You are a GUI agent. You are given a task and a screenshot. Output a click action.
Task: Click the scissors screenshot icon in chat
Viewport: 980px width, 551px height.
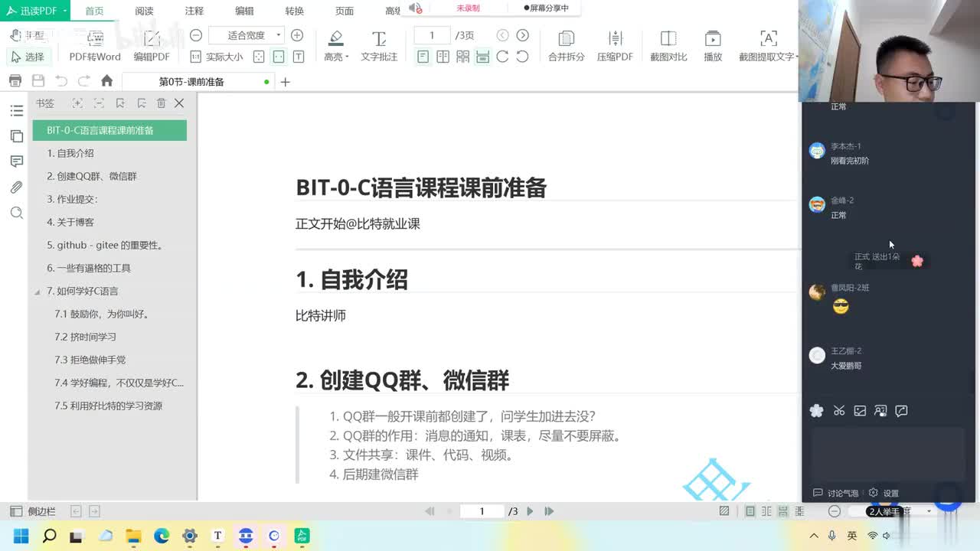point(839,411)
